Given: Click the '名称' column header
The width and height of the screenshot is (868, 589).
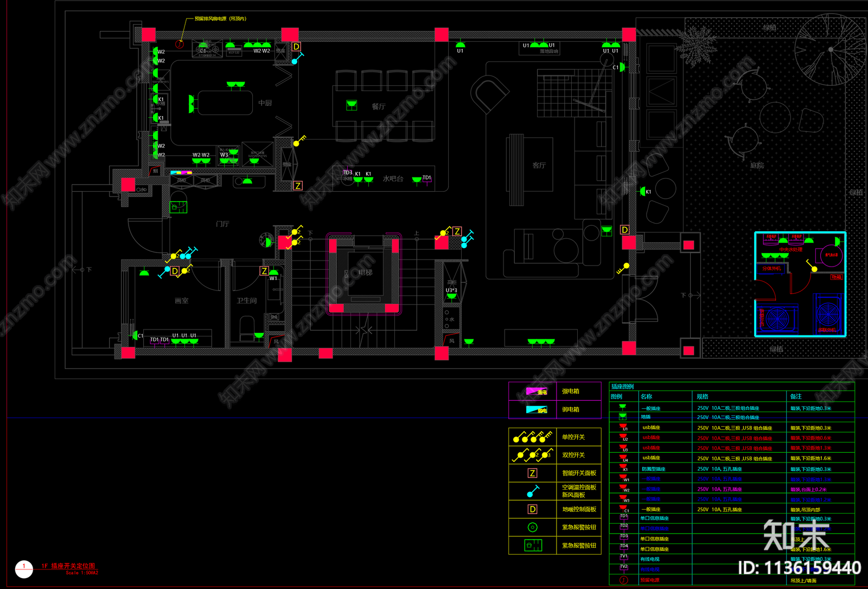Looking at the screenshot, I should (647, 396).
